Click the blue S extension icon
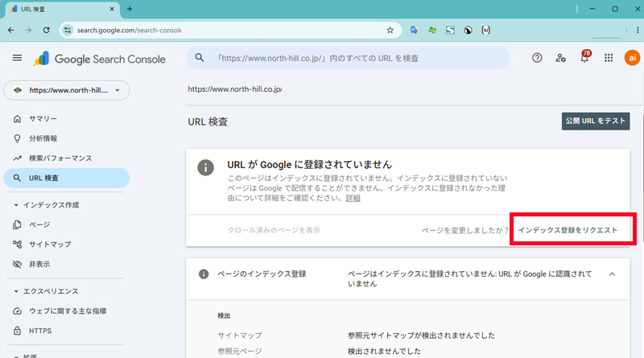The height and width of the screenshot is (358, 644). (450, 30)
